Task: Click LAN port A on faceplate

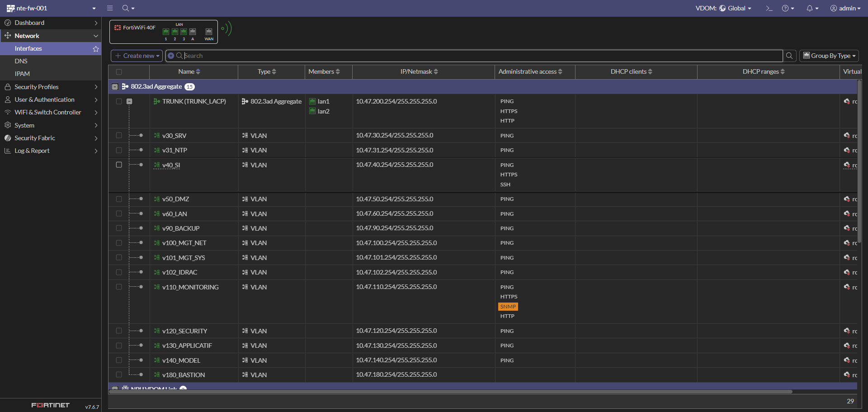Action: tap(193, 32)
